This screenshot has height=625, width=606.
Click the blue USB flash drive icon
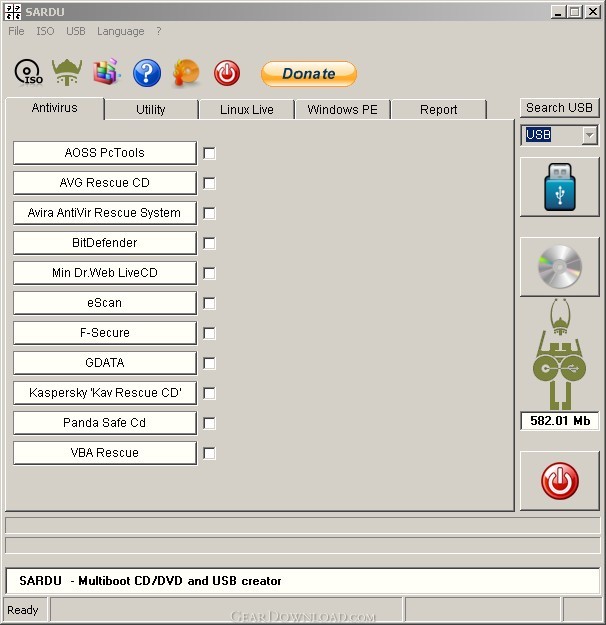click(x=560, y=187)
